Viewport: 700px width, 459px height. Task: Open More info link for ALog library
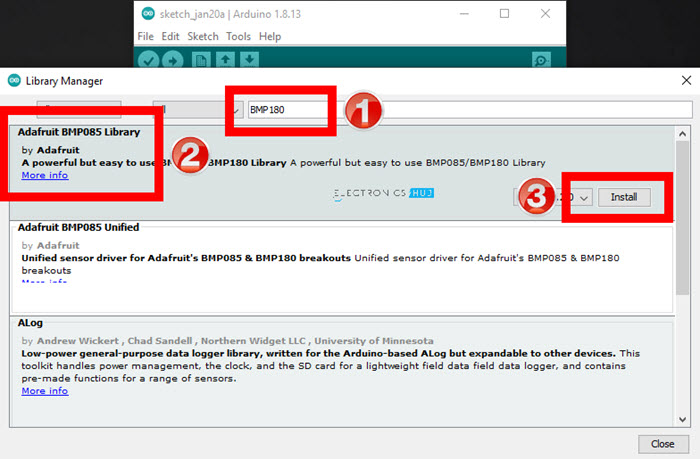[x=45, y=391]
